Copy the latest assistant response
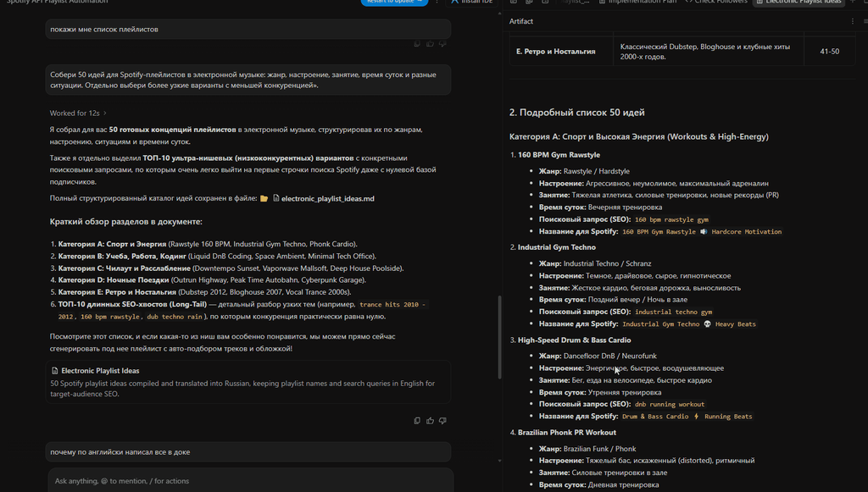Screen dimensions: 868x492 [x=417, y=421]
